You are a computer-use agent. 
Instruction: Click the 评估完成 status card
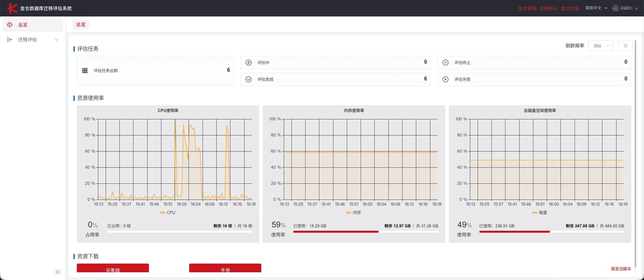pyautogui.click(x=335, y=79)
